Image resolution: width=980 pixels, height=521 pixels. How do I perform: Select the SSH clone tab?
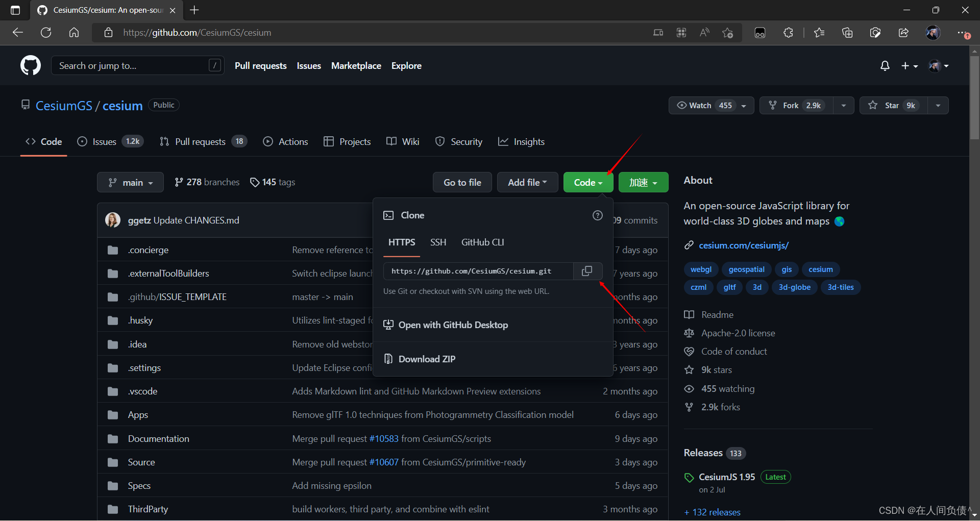pyautogui.click(x=438, y=242)
